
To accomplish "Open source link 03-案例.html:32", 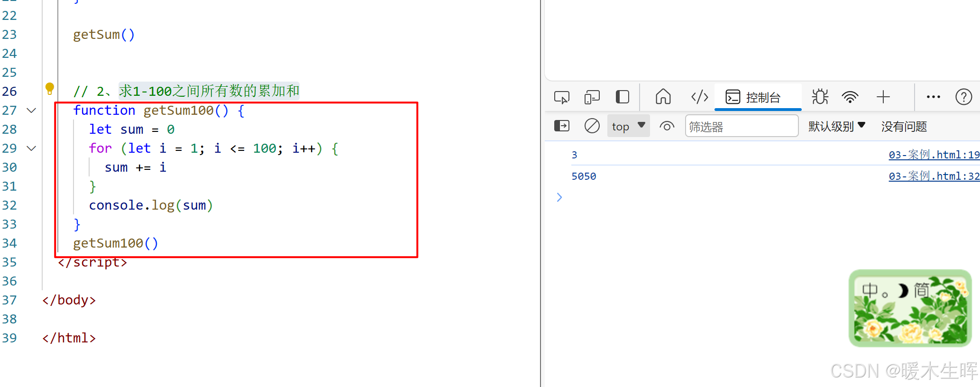I will (934, 176).
